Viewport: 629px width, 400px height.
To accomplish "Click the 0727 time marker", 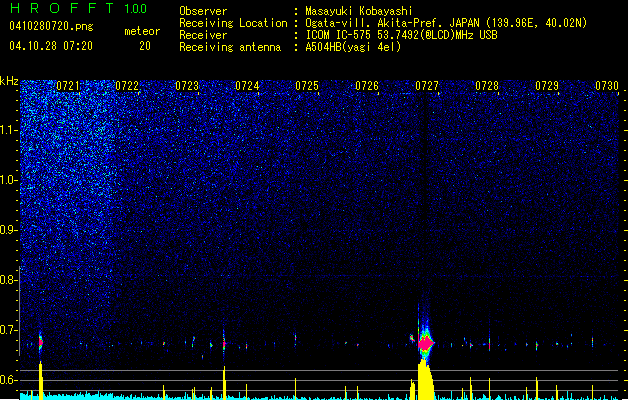I will point(427,86).
